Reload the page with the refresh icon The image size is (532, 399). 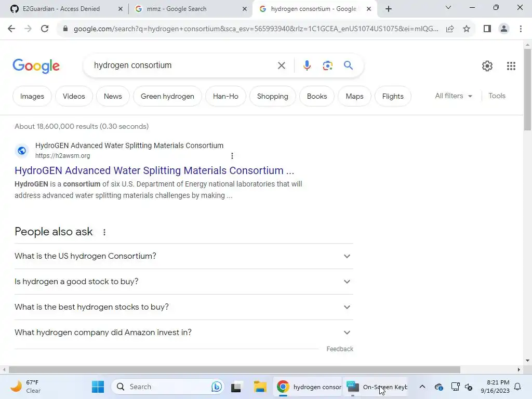point(45,29)
